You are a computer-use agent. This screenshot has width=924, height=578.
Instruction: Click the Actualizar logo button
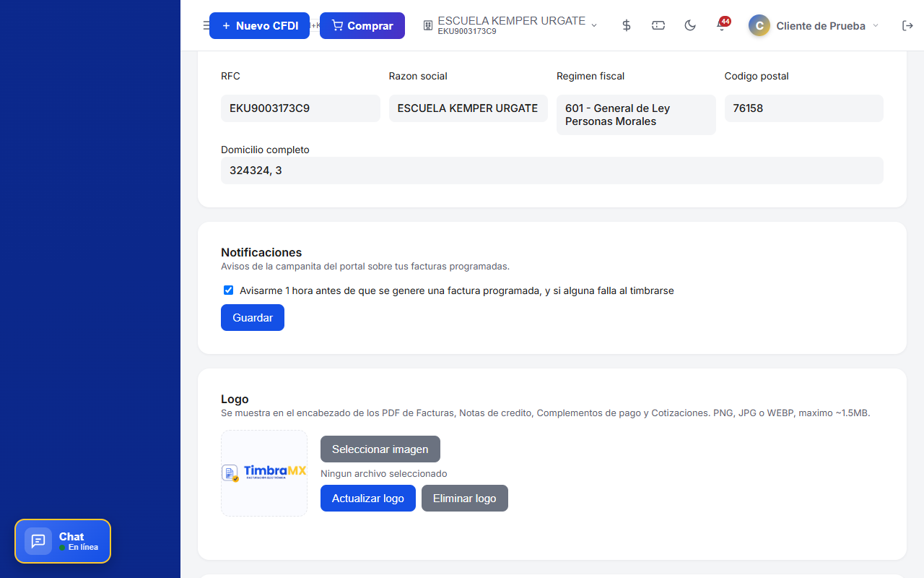click(368, 499)
